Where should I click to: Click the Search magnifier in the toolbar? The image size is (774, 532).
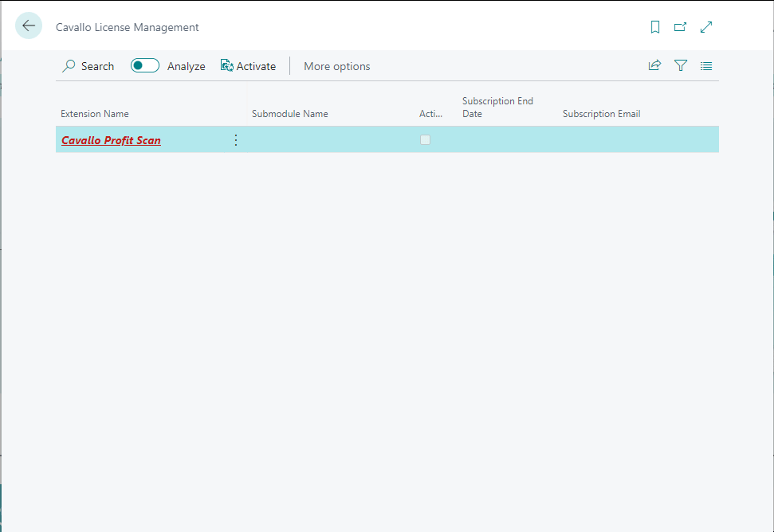69,66
